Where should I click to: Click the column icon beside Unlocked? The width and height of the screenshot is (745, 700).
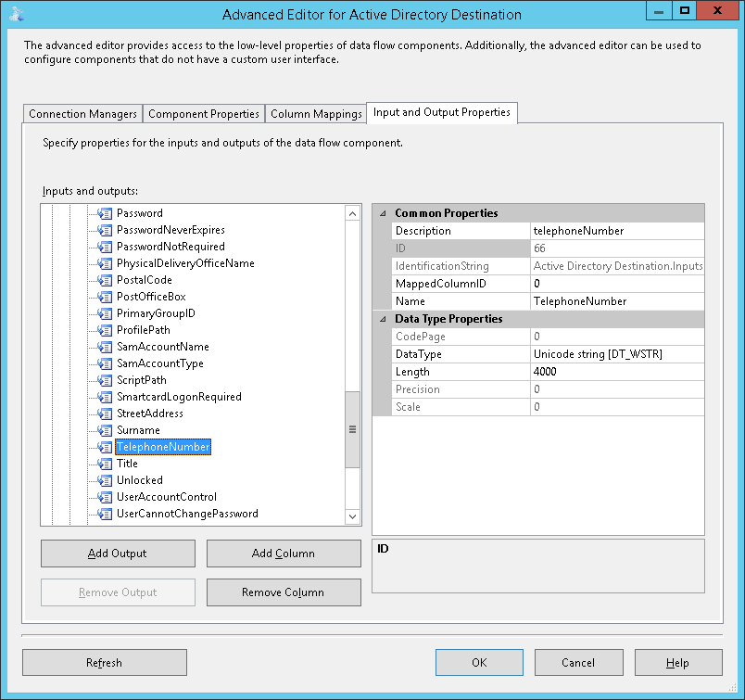click(x=105, y=480)
